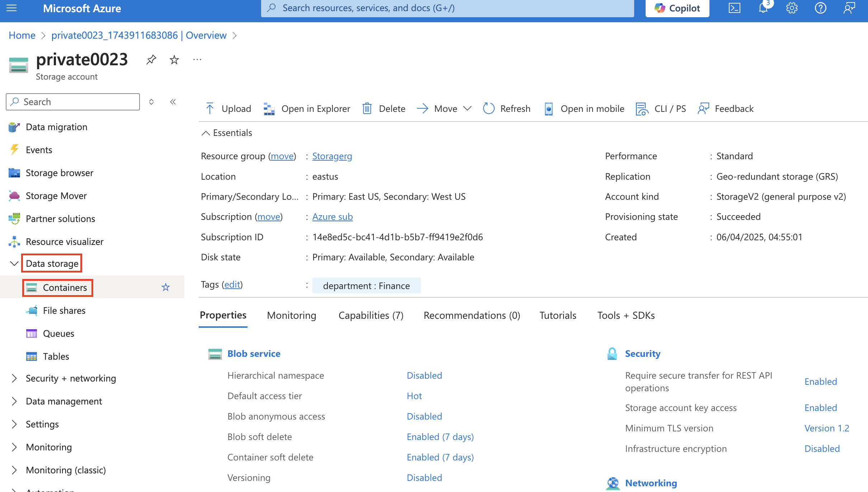This screenshot has width=868, height=492.
Task: Open portal settings gear
Action: [792, 8]
